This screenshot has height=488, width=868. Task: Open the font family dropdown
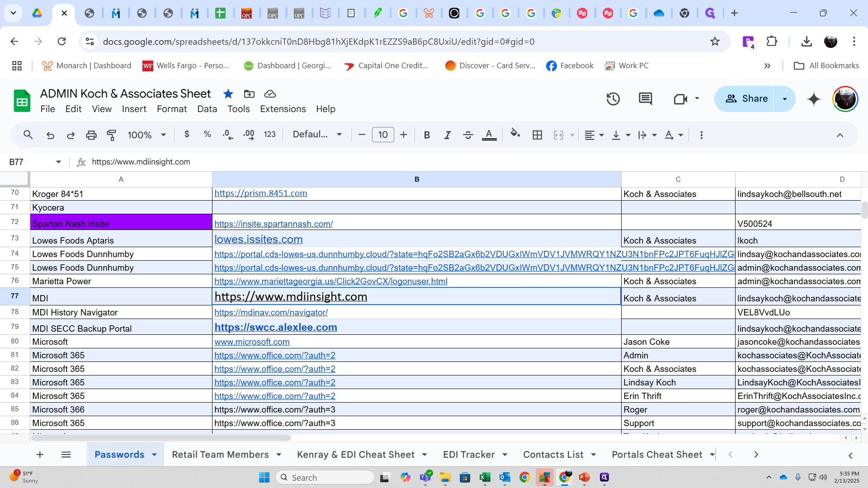click(x=317, y=134)
